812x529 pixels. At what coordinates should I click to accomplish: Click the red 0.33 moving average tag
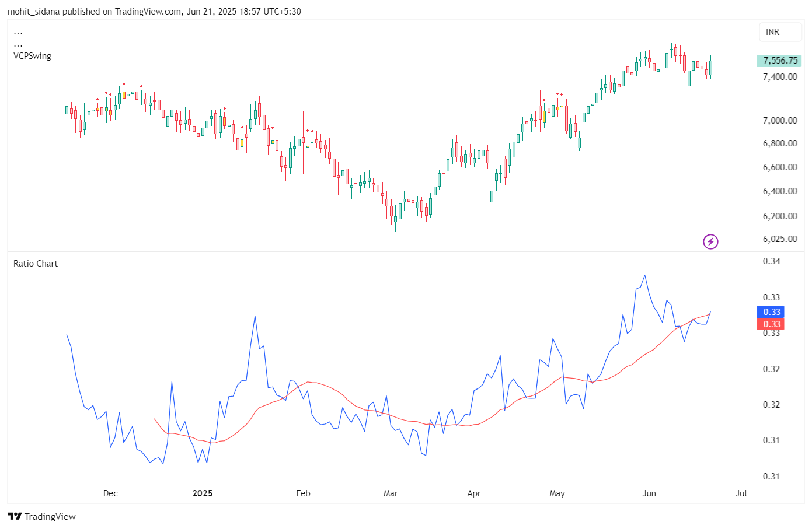pyautogui.click(x=772, y=324)
